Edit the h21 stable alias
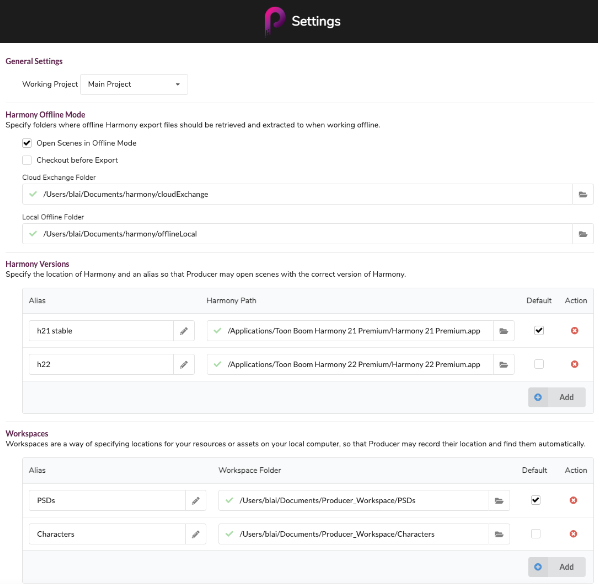This screenshot has height=585, width=598. [184, 331]
